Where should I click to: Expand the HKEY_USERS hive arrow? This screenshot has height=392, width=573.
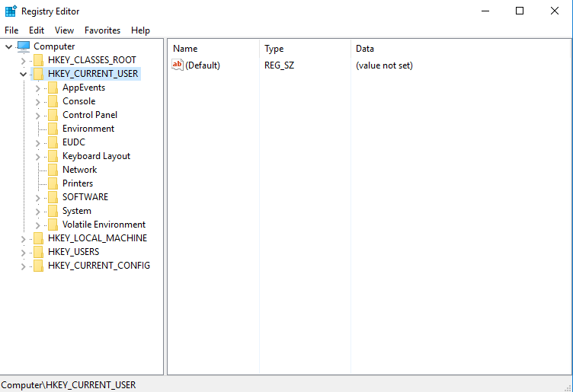(x=23, y=253)
